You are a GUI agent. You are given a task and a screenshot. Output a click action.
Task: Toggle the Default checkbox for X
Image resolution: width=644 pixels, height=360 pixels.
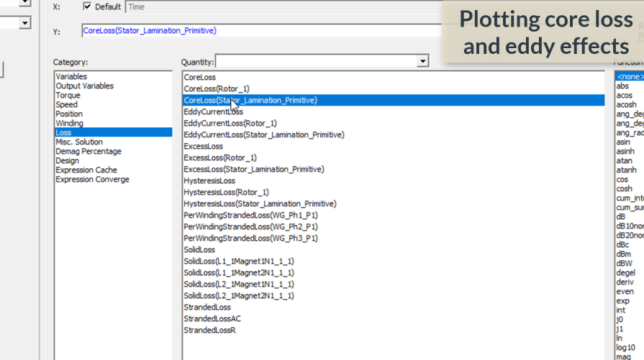click(88, 6)
